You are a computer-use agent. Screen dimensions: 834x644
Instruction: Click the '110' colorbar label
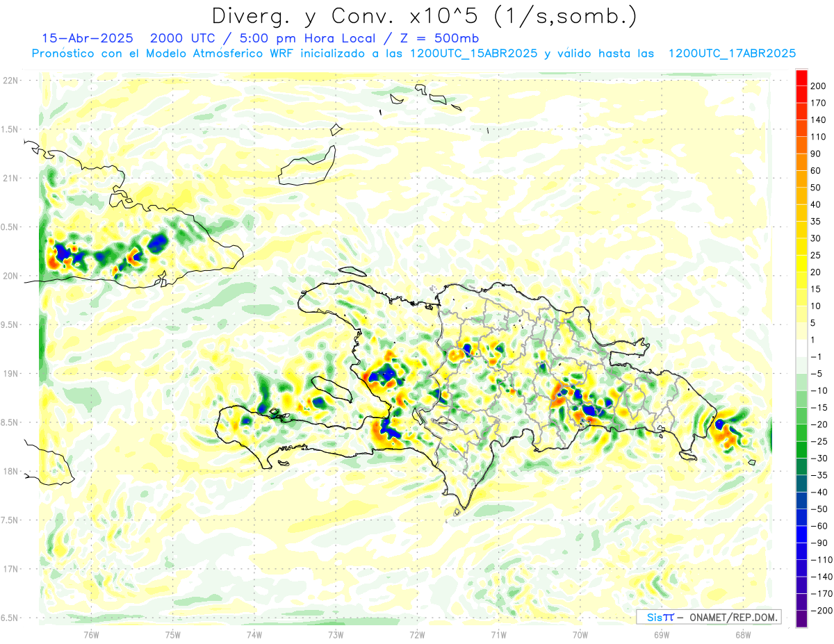(818, 137)
